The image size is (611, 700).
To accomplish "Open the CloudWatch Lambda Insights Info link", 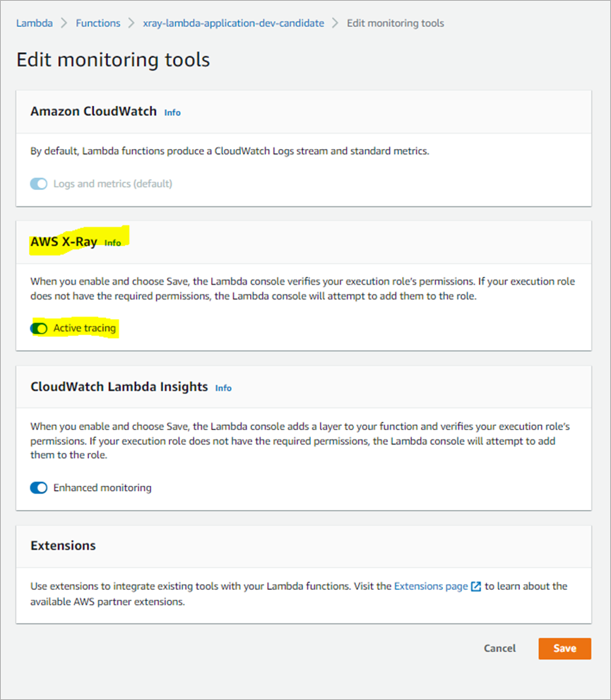I will [x=223, y=388].
